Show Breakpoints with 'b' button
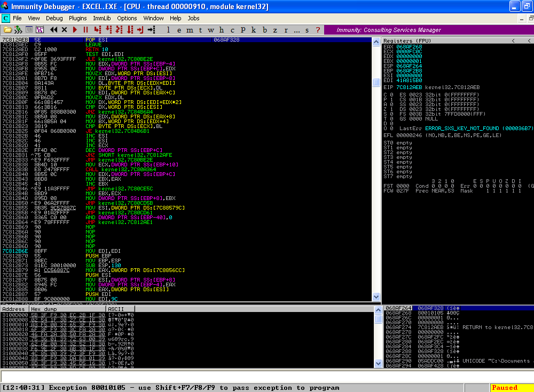This screenshot has height=392, width=534. (265, 30)
